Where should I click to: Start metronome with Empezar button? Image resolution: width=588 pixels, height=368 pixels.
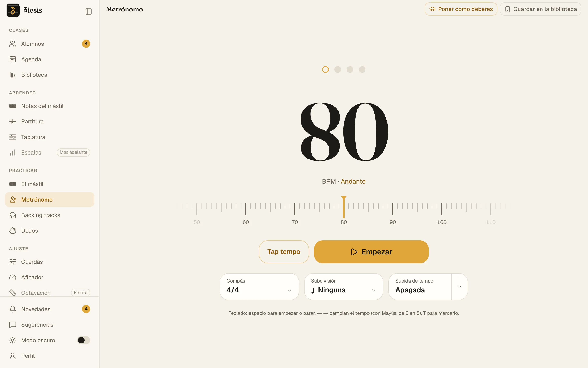click(x=371, y=252)
